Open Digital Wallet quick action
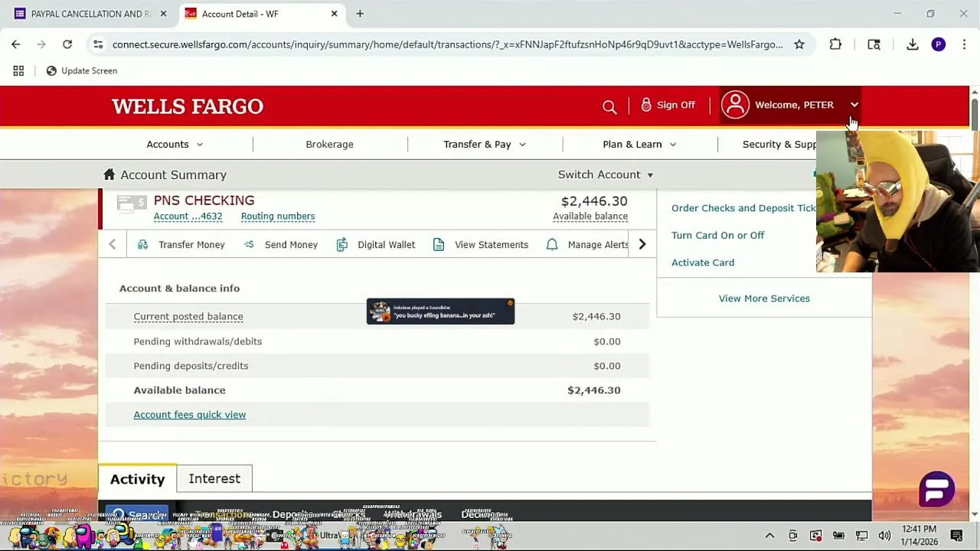Viewport: 980px width, 551px height. click(x=375, y=244)
